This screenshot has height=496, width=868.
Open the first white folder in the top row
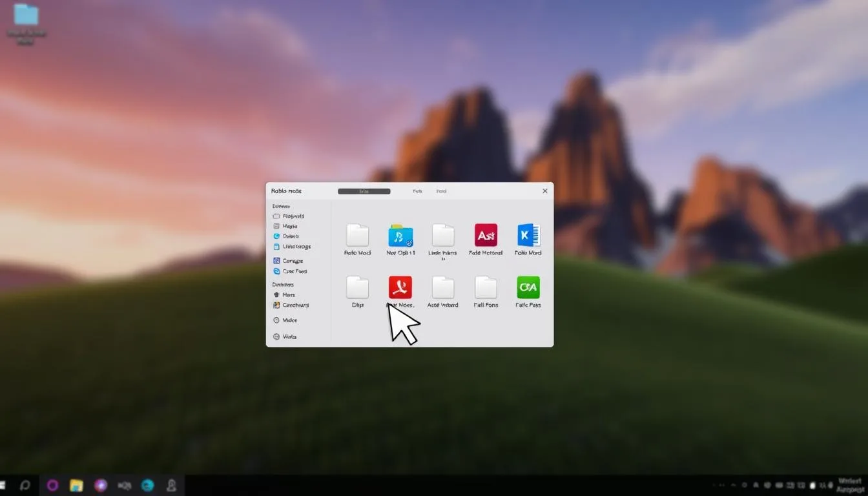357,236
